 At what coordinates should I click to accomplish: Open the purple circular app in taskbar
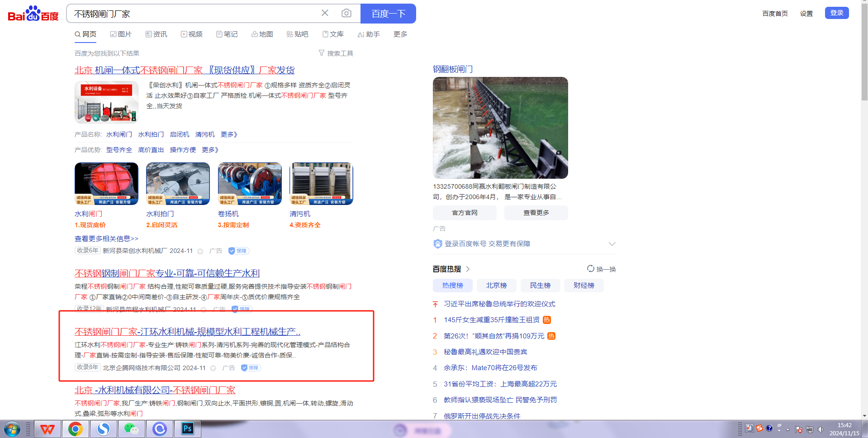coord(159,429)
